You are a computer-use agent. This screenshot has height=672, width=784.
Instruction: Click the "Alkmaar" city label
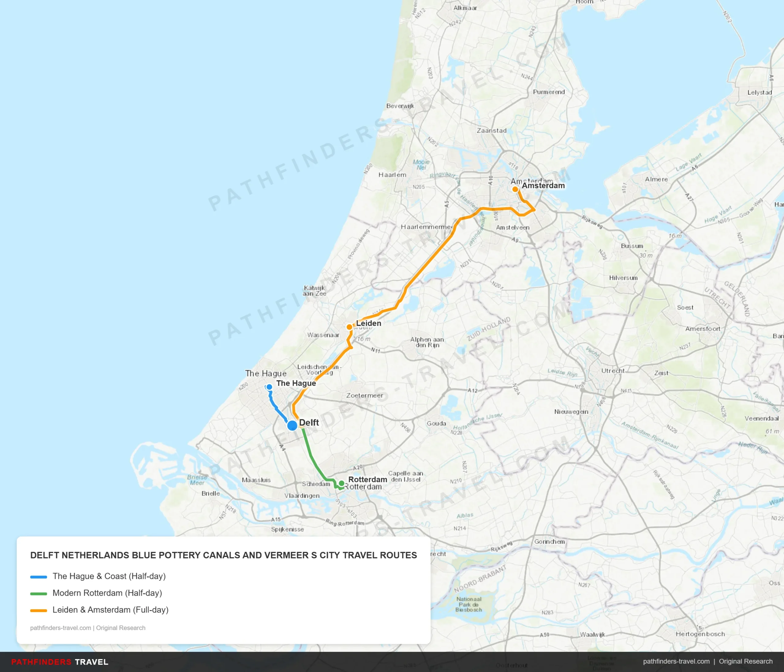point(465,8)
